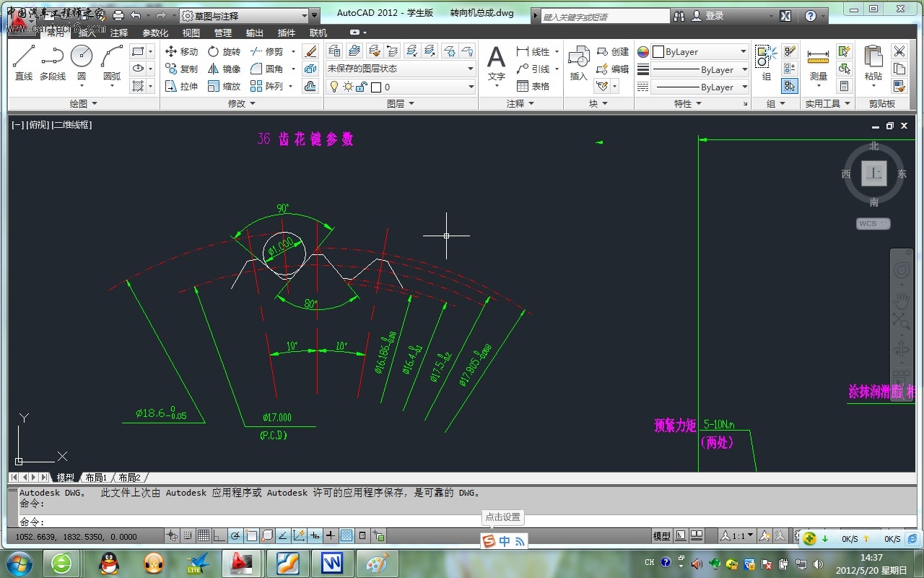The image size is (924, 578).
Task: Click the Trim (修剪) tool
Action: [x=266, y=51]
